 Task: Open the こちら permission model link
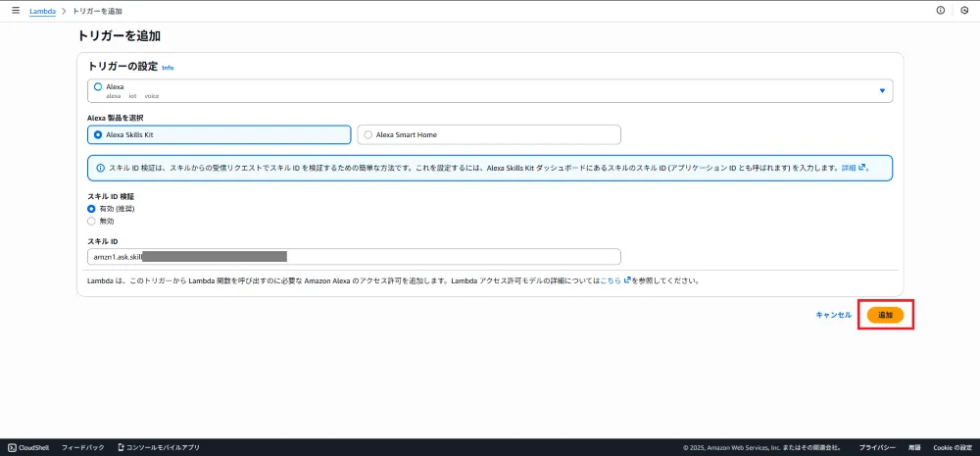point(615,280)
